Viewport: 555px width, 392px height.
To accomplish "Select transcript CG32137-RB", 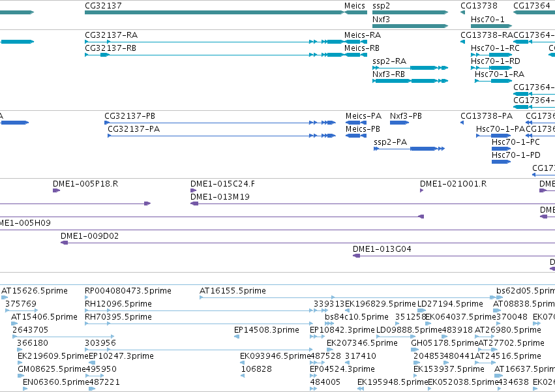I will [214, 55].
